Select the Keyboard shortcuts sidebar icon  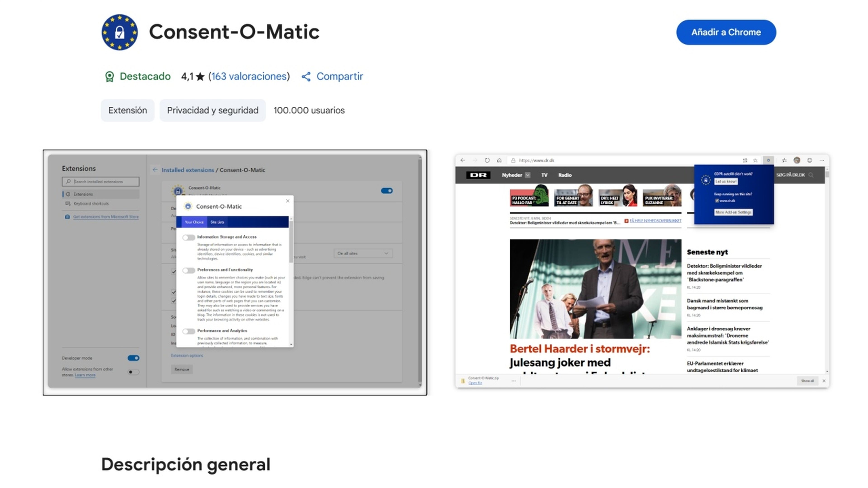point(68,203)
